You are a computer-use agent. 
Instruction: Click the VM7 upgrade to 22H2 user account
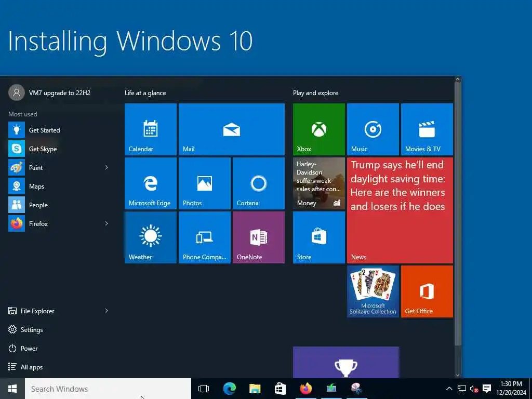click(49, 92)
